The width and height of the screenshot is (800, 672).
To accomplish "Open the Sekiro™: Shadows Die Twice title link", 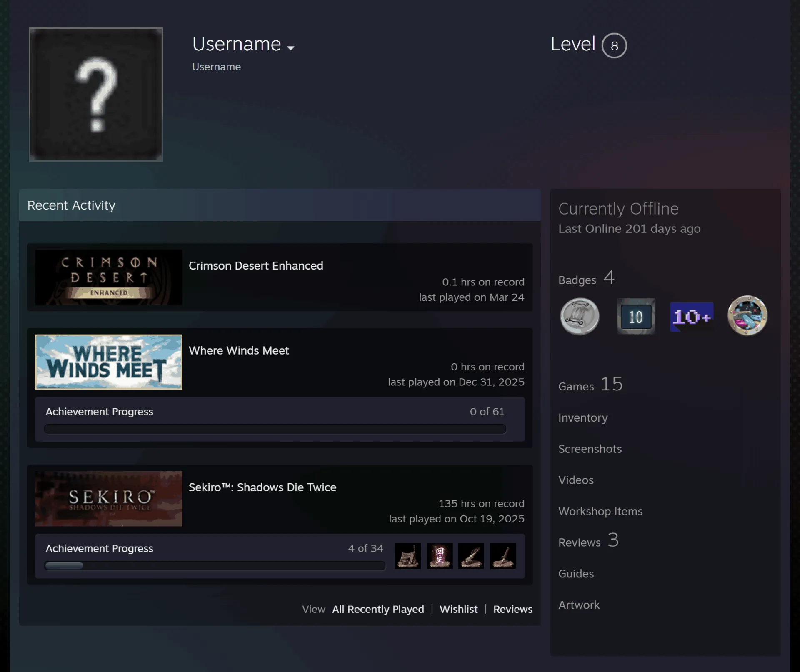I will pyautogui.click(x=262, y=487).
